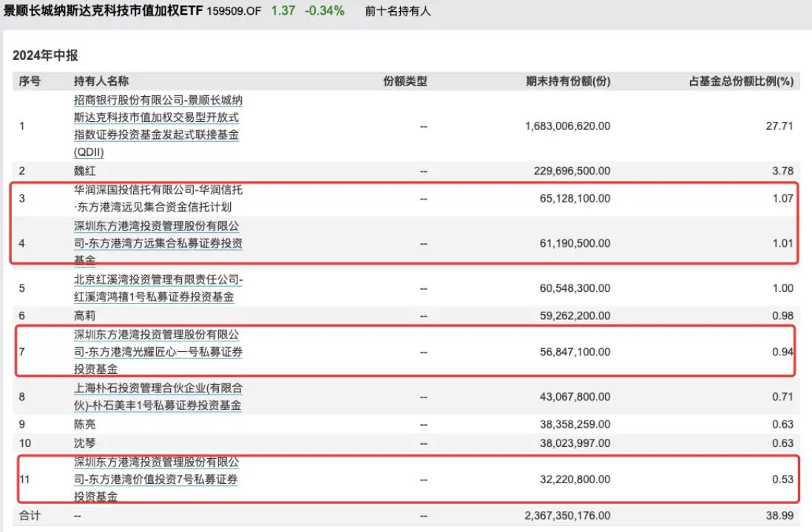Open the 招商银行股份有限公司 holder link
812x532 pixels.
tap(158, 126)
